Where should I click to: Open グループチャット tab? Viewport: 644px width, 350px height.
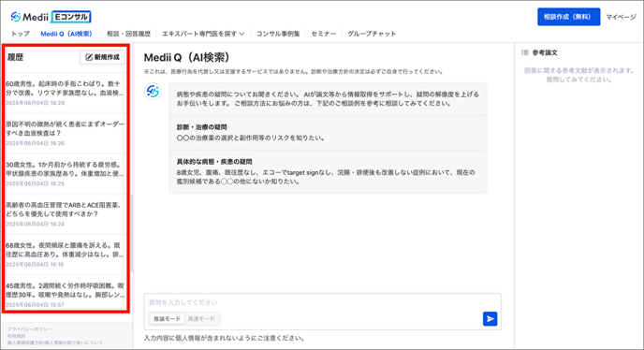coord(372,34)
